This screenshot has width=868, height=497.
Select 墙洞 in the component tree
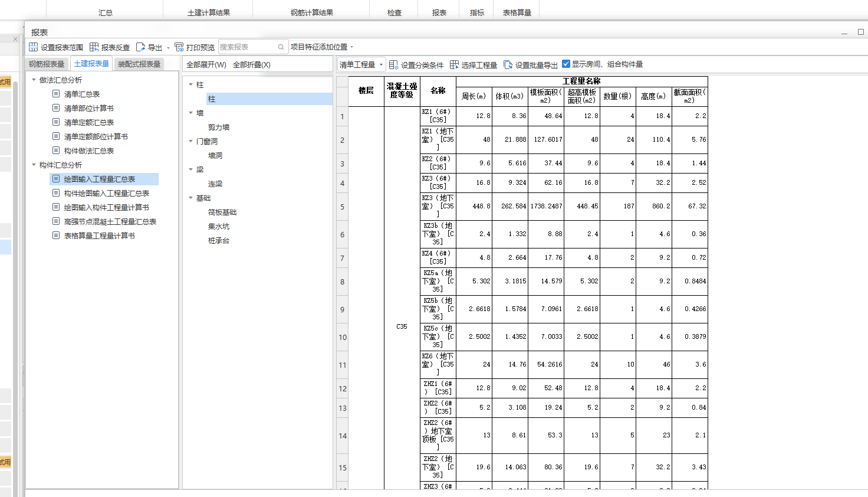[215, 155]
